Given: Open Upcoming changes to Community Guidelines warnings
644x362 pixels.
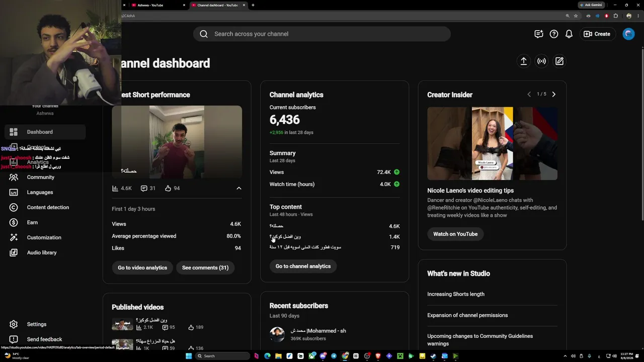Looking at the screenshot, I should pos(480,340).
